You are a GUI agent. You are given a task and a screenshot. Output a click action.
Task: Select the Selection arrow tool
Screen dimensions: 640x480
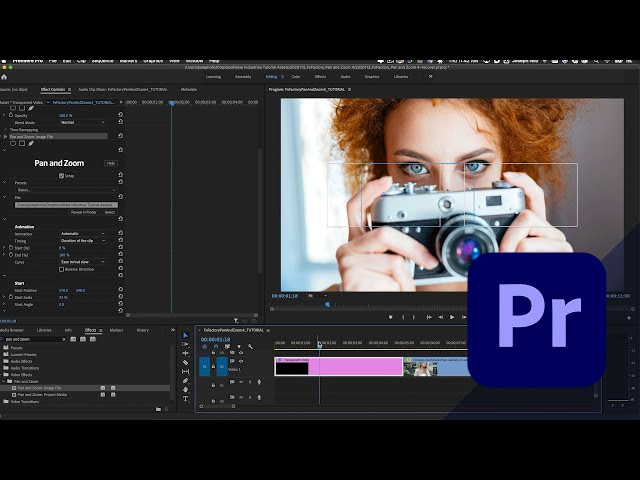click(x=185, y=335)
